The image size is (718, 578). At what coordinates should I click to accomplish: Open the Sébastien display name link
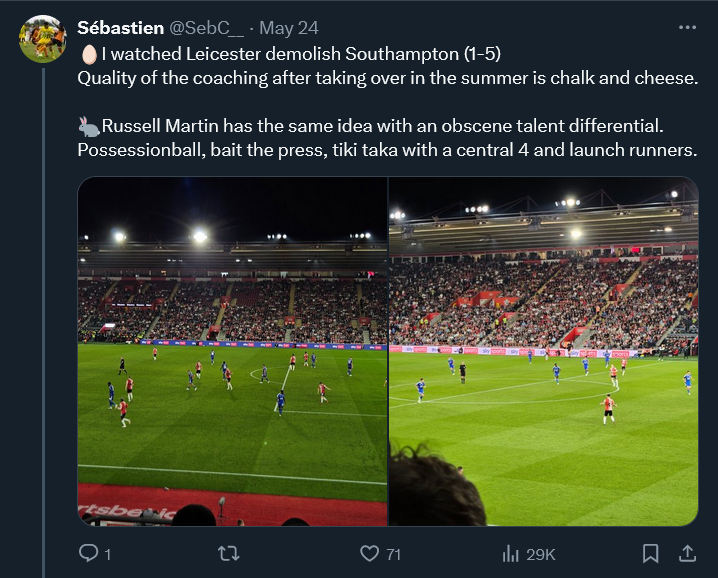(x=120, y=28)
